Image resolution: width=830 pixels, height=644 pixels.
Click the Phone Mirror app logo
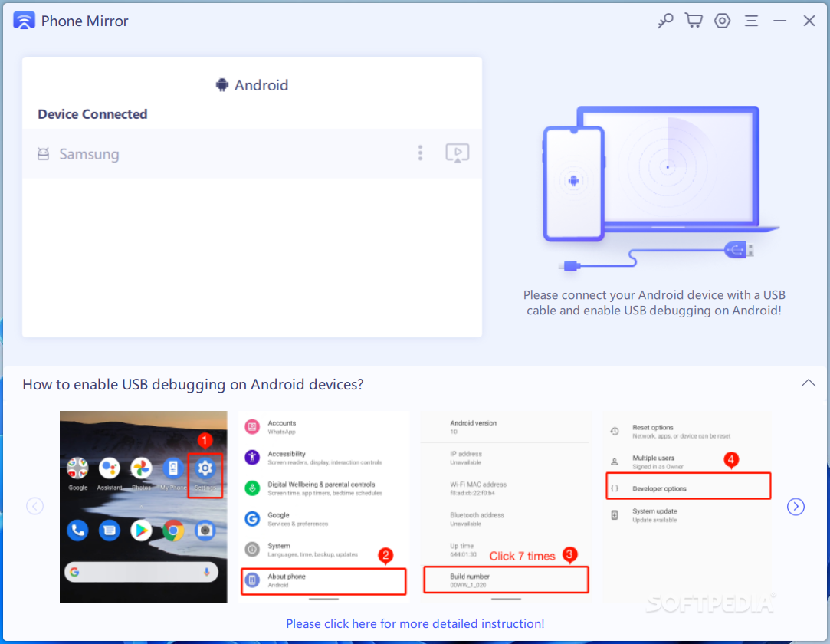click(x=24, y=21)
